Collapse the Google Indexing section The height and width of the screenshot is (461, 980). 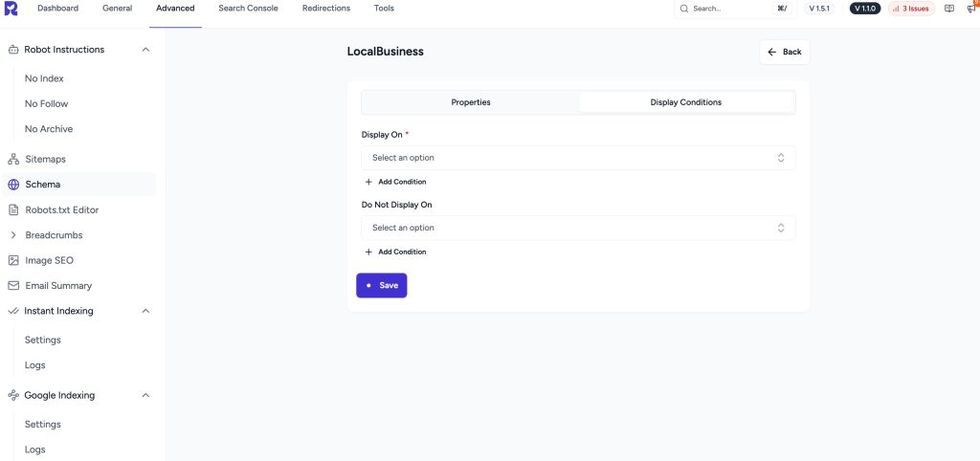pyautogui.click(x=145, y=395)
